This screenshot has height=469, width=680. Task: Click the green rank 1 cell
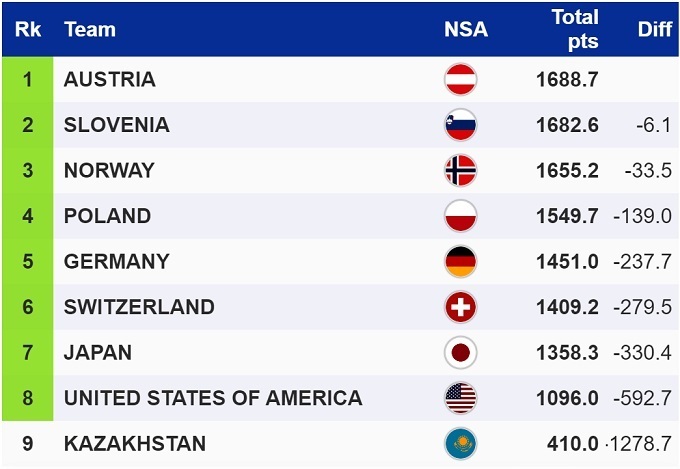(28, 79)
